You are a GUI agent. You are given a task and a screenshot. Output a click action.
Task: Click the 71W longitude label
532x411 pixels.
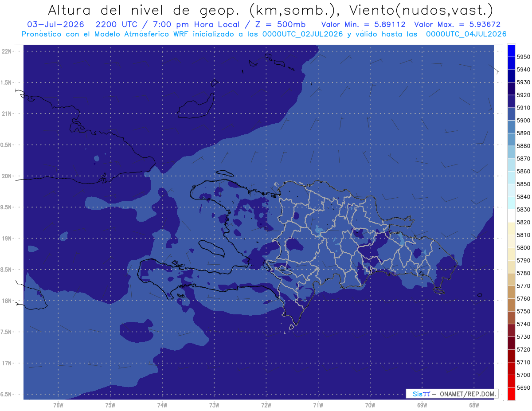pyautogui.click(x=318, y=405)
